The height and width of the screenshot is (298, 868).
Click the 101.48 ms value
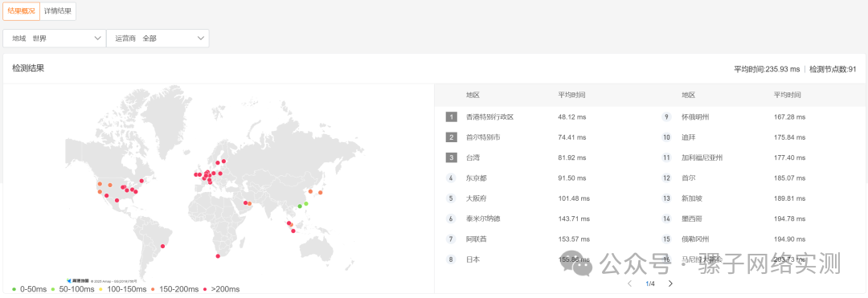574,198
